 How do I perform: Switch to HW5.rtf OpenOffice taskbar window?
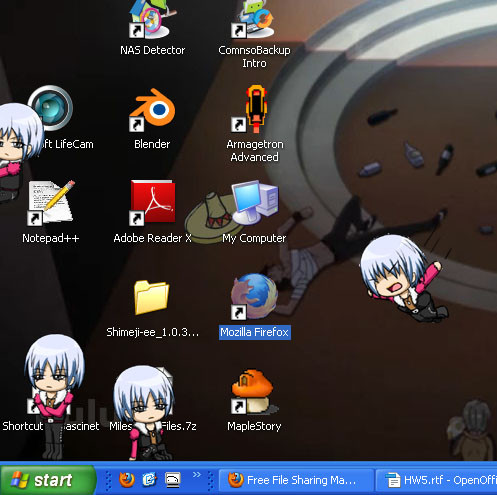tap(437, 480)
